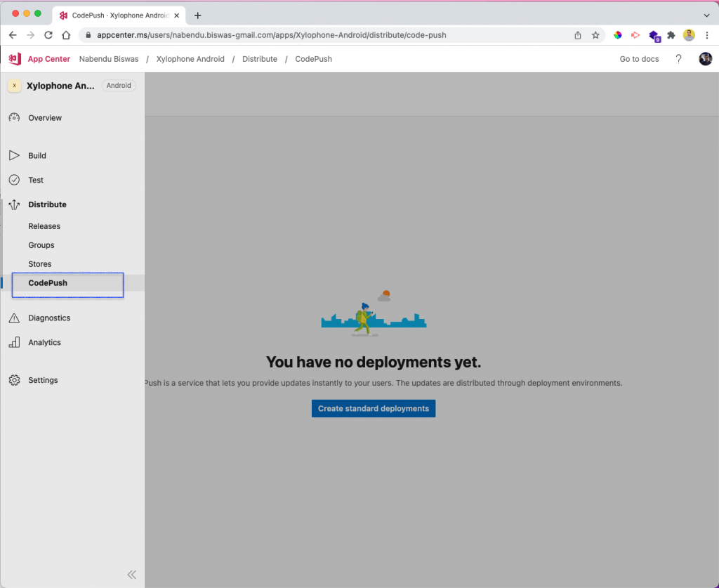The image size is (719, 588).
Task: Open Analytics section
Action: coord(44,342)
